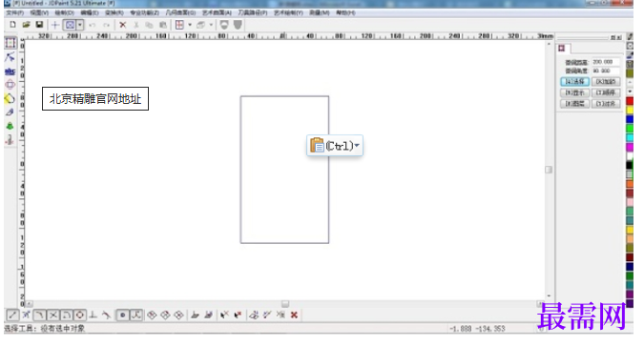Select the dashed rectangle selection tool

click(10, 43)
